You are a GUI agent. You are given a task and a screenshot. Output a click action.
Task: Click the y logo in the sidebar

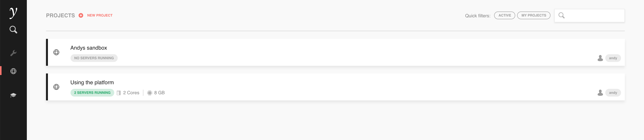[13, 12]
